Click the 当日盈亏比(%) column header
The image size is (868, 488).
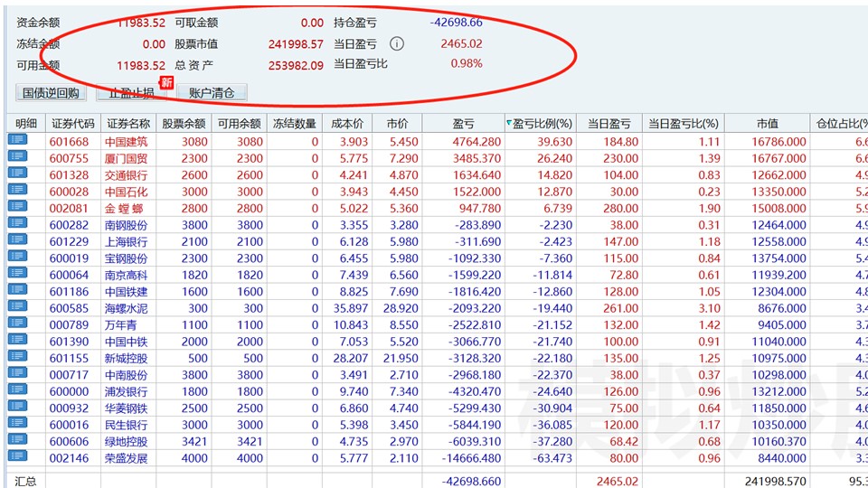[684, 124]
